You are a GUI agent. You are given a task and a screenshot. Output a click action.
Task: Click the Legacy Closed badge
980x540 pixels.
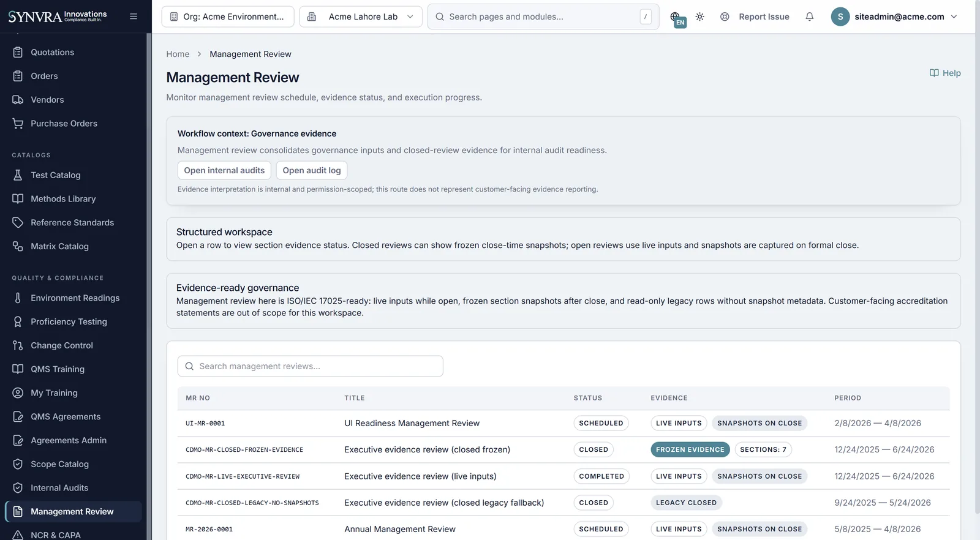686,503
